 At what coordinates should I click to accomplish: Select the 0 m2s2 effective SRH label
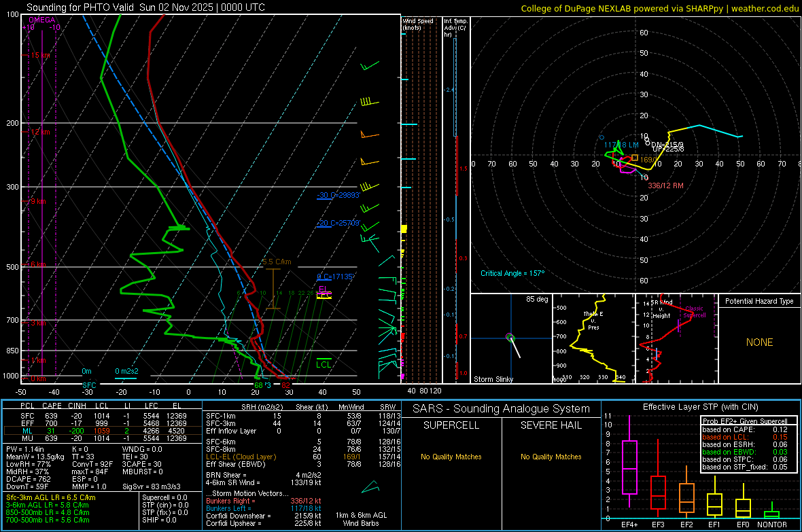(126, 372)
